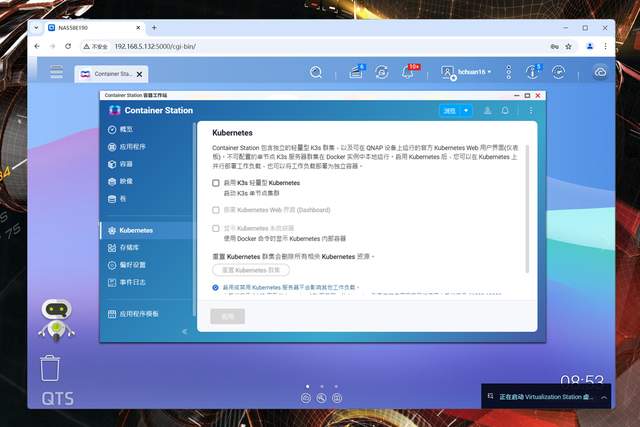Open the browser profile avatar icon
Viewport: 640px width, 427px height.
(x=589, y=47)
